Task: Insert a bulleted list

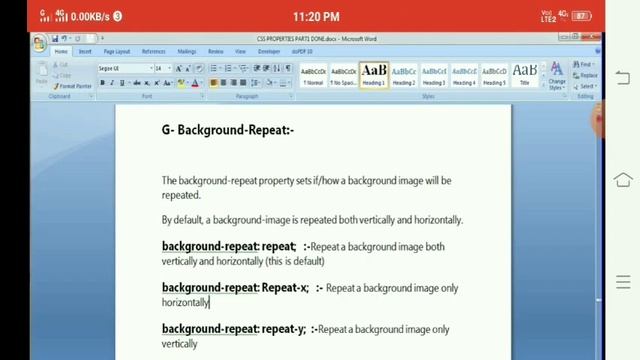Action: tap(213, 69)
